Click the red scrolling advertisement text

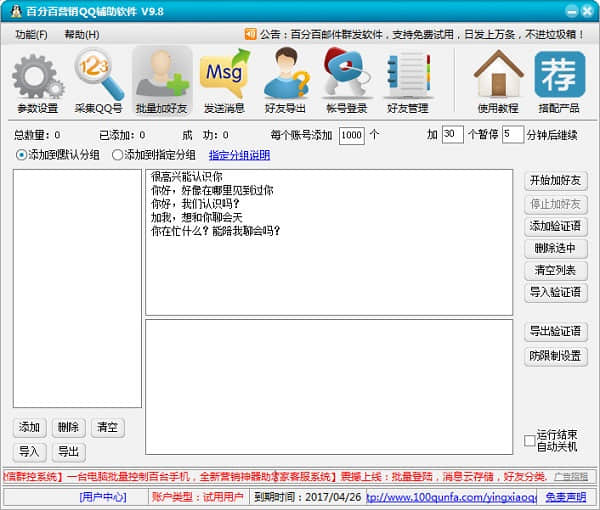coord(275,477)
